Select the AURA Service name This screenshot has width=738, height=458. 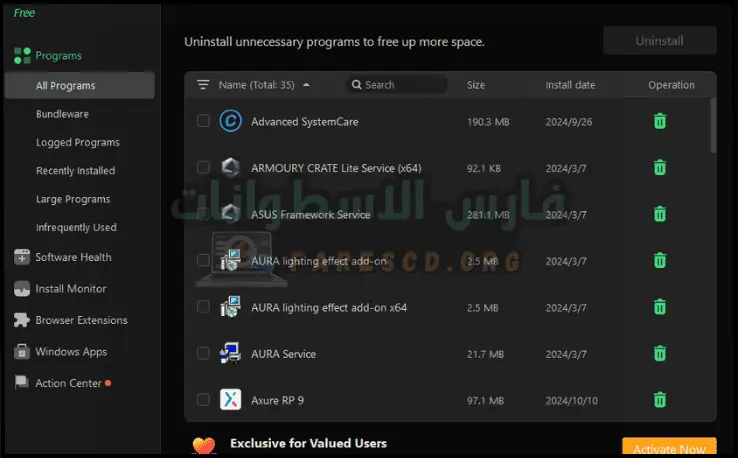pos(283,354)
